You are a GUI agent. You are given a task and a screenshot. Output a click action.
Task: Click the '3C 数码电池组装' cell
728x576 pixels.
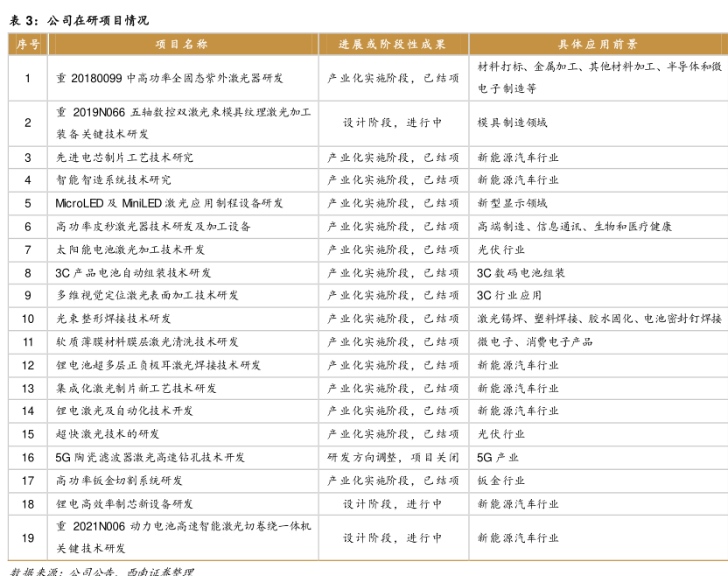click(x=521, y=272)
